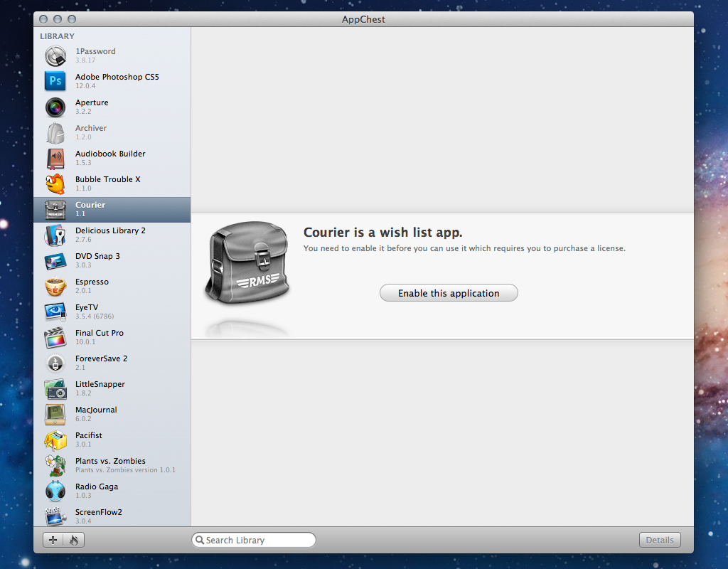The height and width of the screenshot is (569, 728).
Task: Click the Bubble Trouble X fish icon
Action: tap(55, 184)
